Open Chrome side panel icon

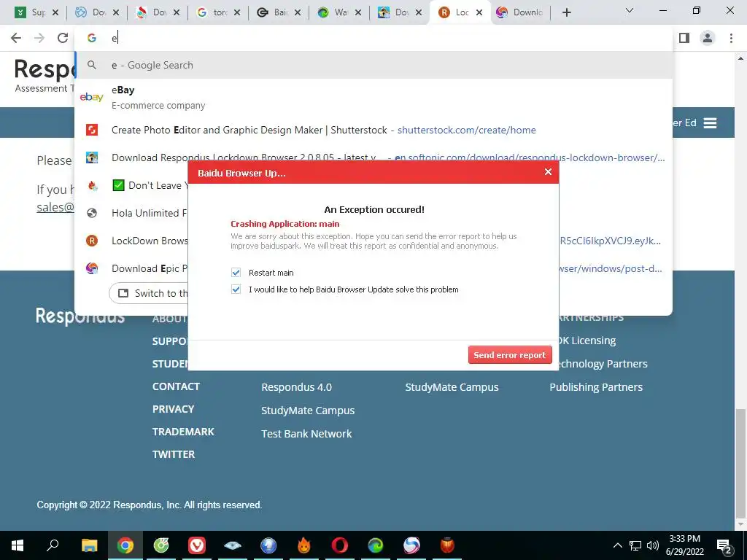(x=684, y=38)
